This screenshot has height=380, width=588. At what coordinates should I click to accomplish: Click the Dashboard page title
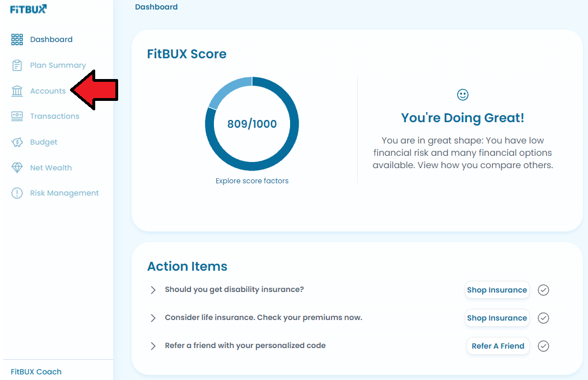tap(156, 7)
